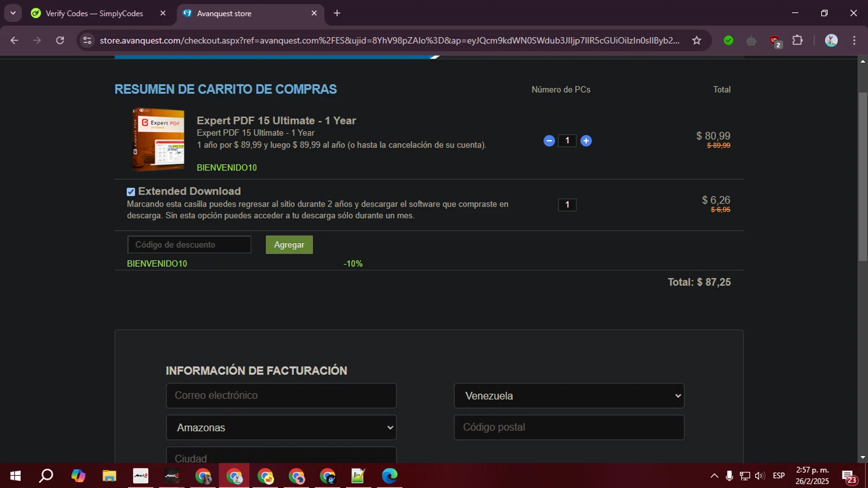Open a new browser tab
868x488 pixels.
(337, 13)
